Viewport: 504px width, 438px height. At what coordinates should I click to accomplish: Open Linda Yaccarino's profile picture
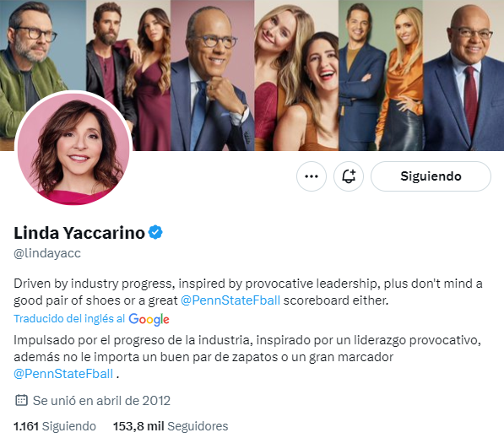click(73, 149)
